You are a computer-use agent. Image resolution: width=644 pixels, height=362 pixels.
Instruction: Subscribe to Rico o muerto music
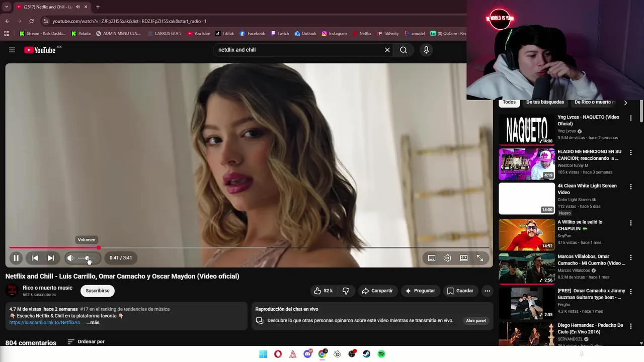[x=98, y=291]
